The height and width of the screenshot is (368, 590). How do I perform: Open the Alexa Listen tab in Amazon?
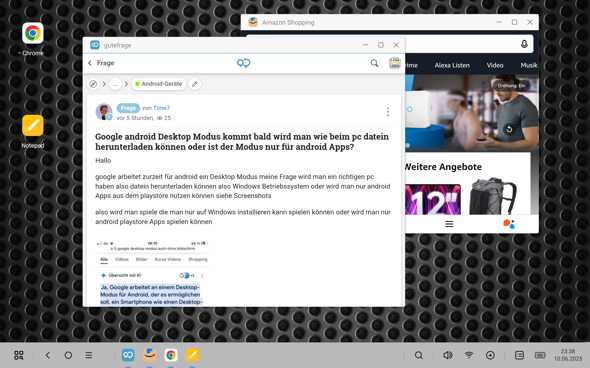point(452,65)
